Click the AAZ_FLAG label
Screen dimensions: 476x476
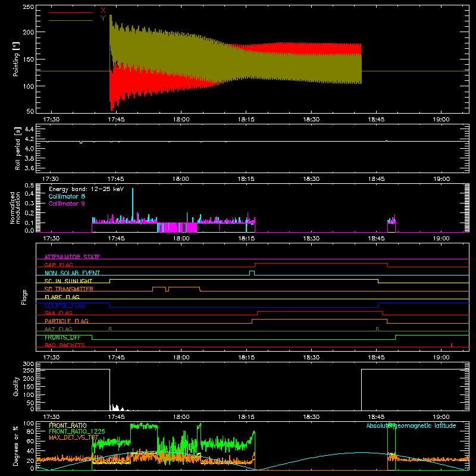click(x=58, y=329)
